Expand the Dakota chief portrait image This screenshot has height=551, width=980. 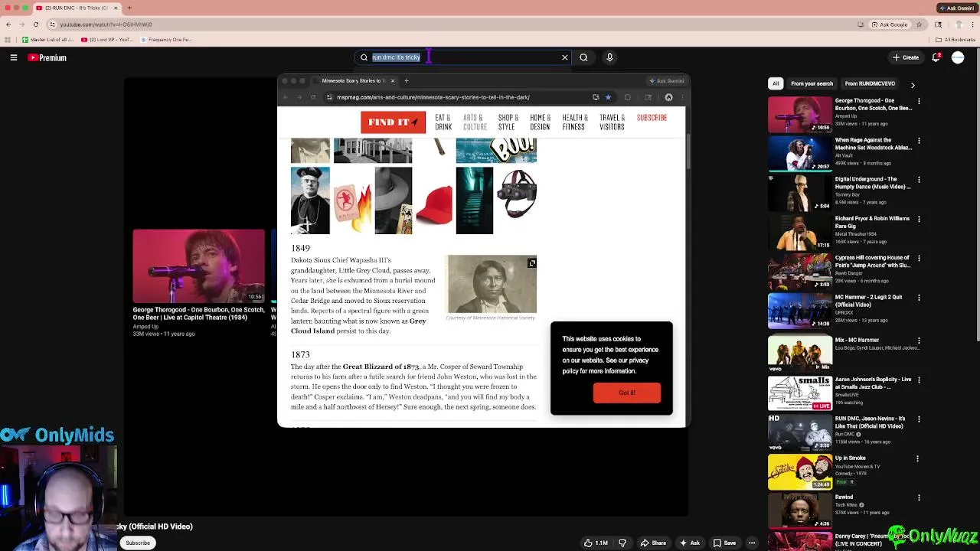coord(532,263)
